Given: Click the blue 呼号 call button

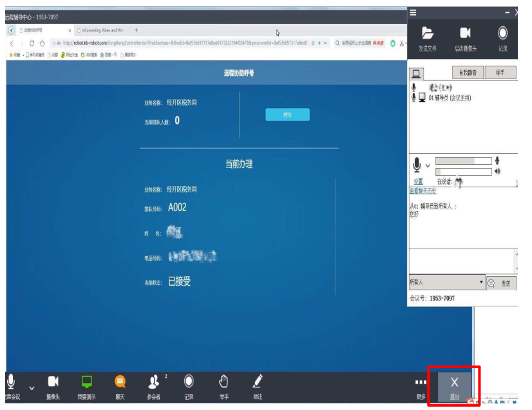Looking at the screenshot, I should click(287, 115).
